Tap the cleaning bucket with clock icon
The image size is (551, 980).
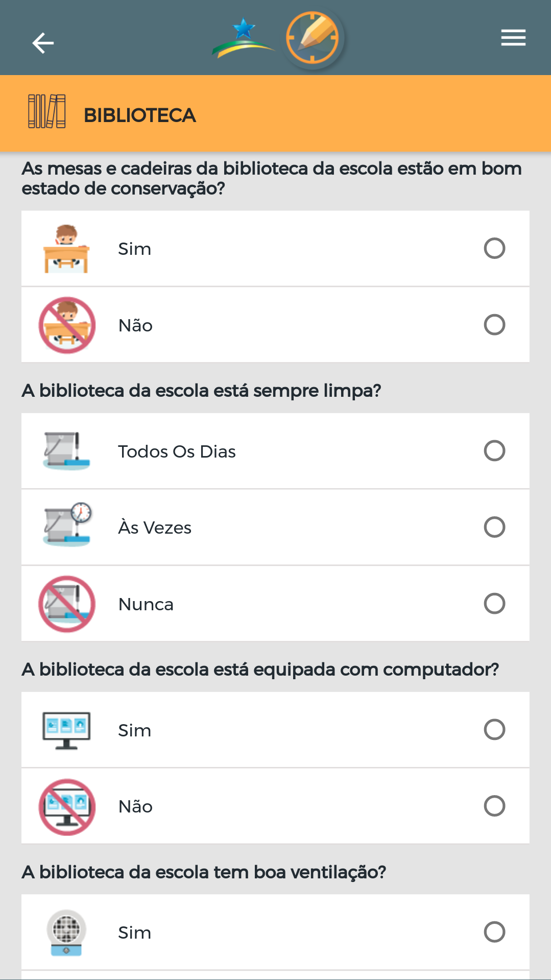pos(67,524)
